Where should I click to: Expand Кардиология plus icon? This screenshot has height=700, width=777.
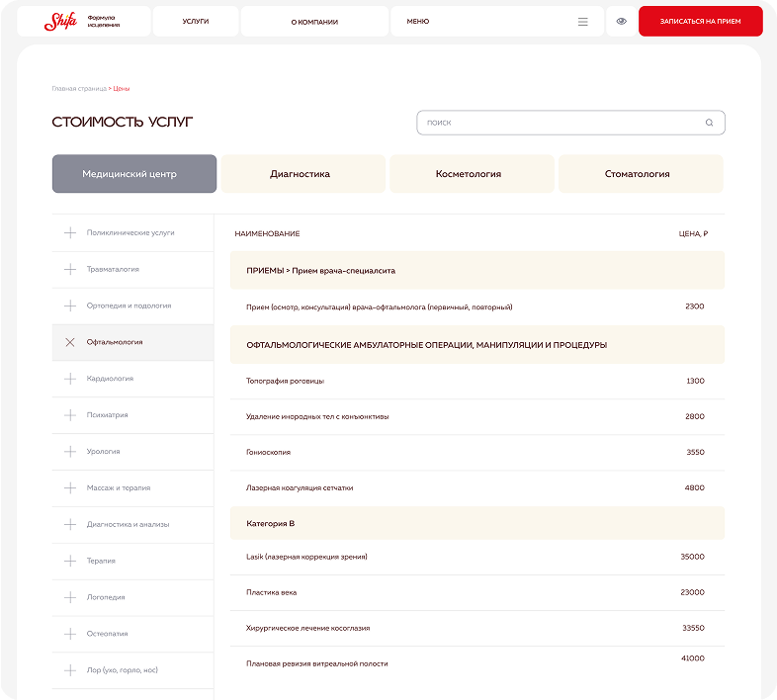[70, 379]
